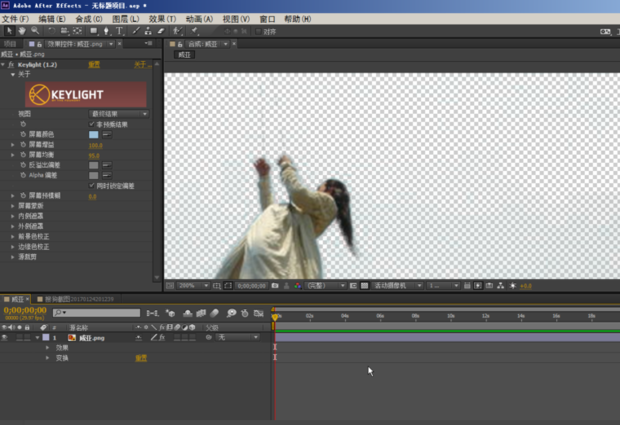Click the graph editor icon in timeline
The width and height of the screenshot is (620, 425).
(x=259, y=313)
